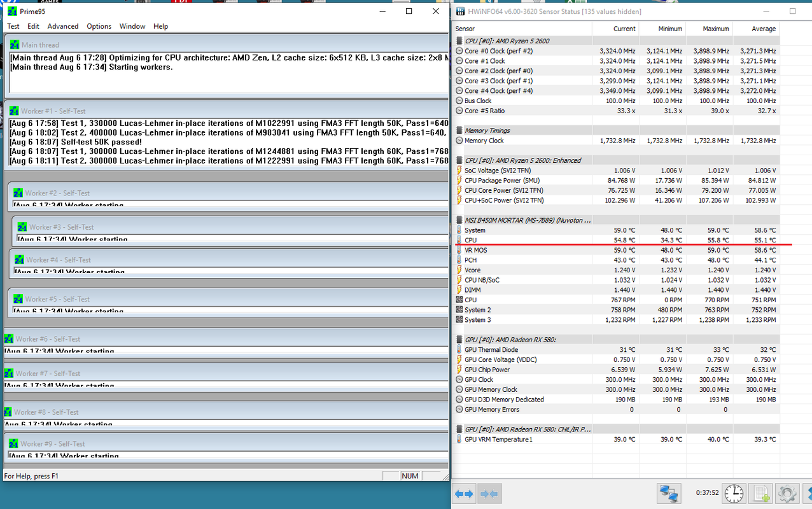Click the 0:37:52 elapsed time readout
812x509 pixels.
[707, 492]
